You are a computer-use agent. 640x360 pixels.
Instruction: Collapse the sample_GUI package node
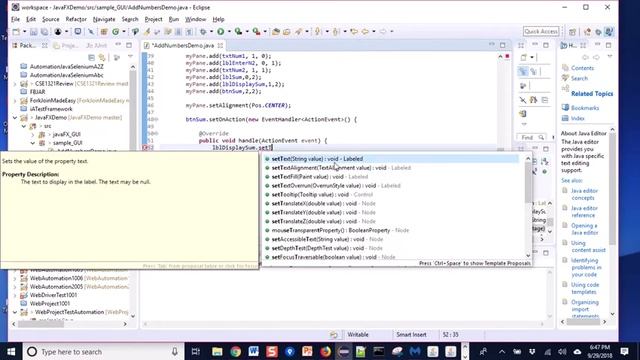coord(33,143)
